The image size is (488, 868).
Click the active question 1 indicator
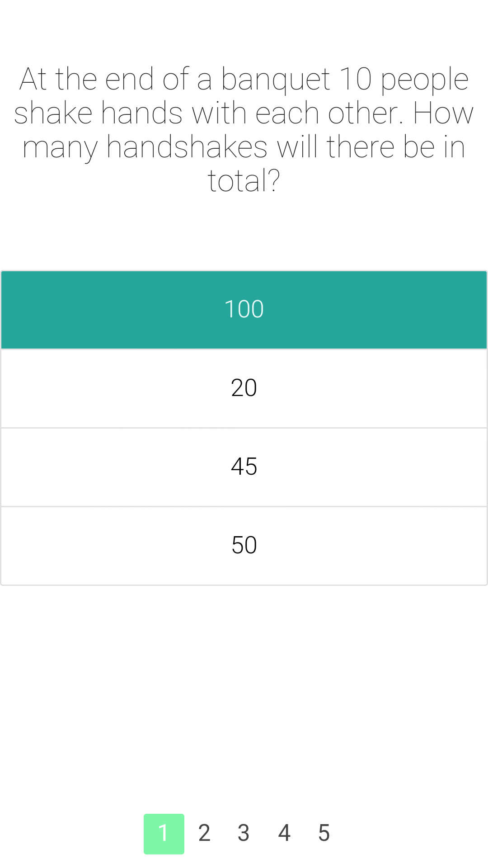(164, 832)
